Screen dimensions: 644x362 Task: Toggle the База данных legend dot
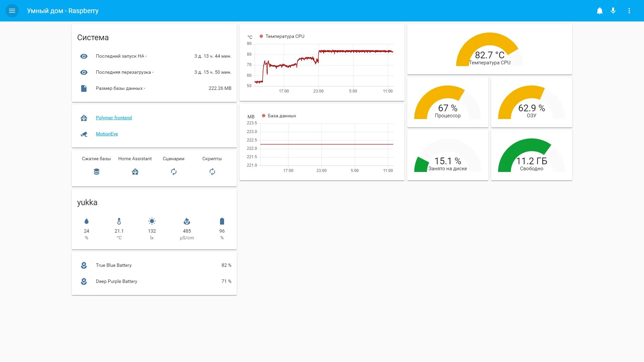[264, 116]
